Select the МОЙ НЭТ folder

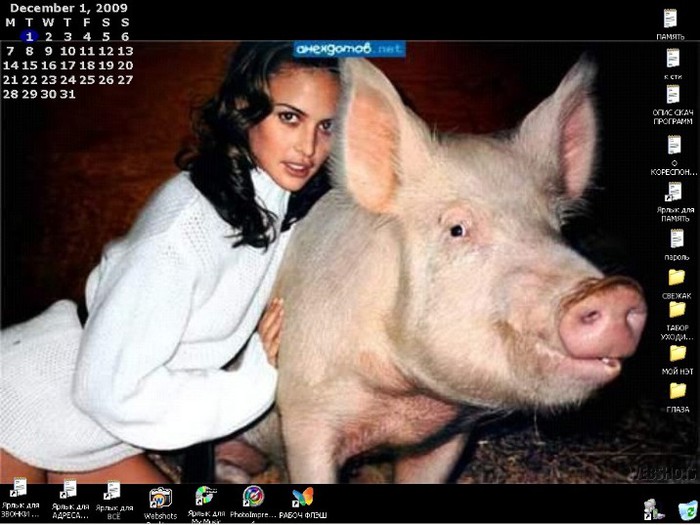[678, 353]
